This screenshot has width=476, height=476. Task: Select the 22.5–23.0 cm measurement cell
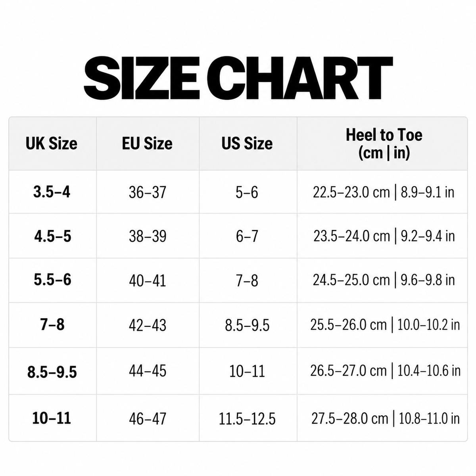tap(384, 193)
